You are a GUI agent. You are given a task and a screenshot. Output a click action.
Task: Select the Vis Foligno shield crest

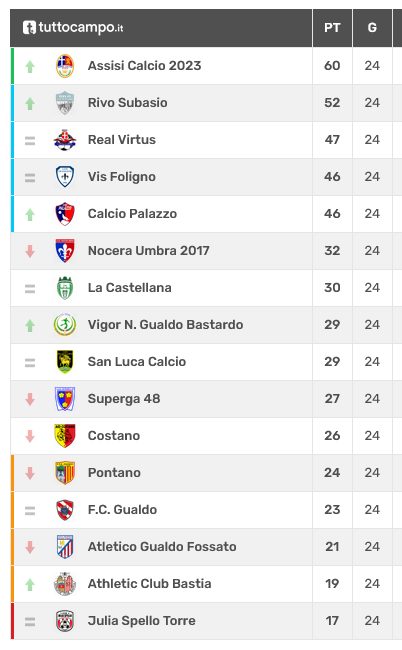click(65, 177)
